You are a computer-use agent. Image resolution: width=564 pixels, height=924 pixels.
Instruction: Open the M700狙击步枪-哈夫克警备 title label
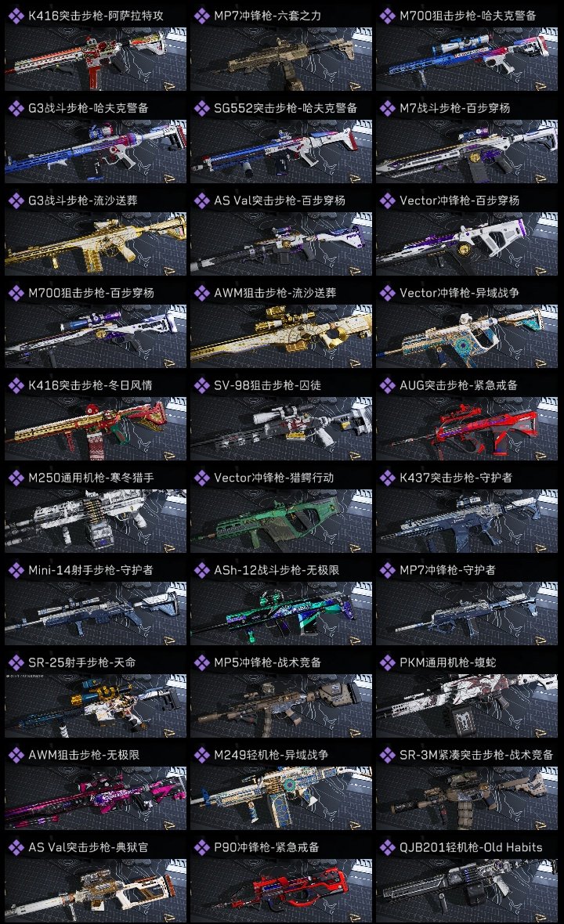click(468, 16)
